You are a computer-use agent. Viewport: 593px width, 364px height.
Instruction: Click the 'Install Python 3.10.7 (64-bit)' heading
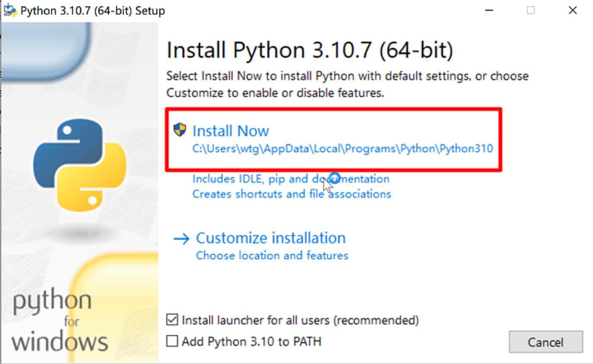pyautogui.click(x=310, y=51)
